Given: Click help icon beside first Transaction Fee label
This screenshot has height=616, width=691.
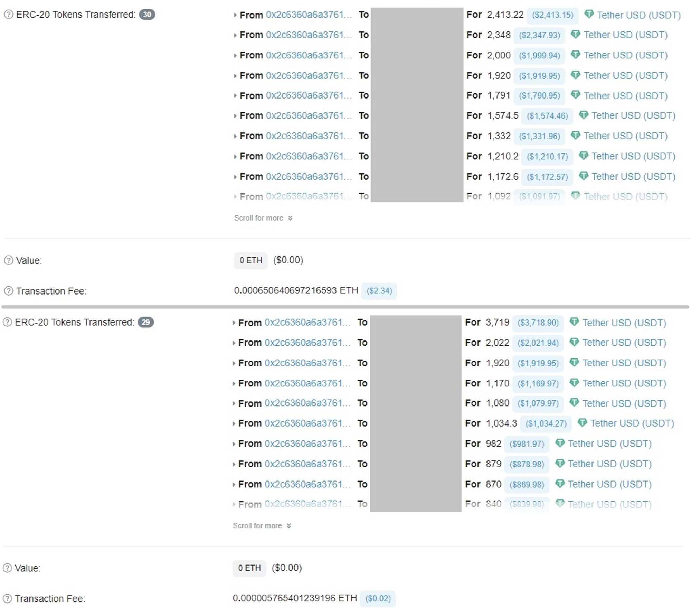Looking at the screenshot, I should coord(9,291).
